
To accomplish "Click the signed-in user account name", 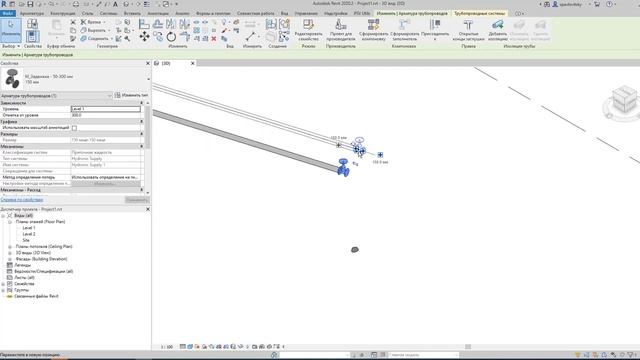I will pyautogui.click(x=571, y=4).
